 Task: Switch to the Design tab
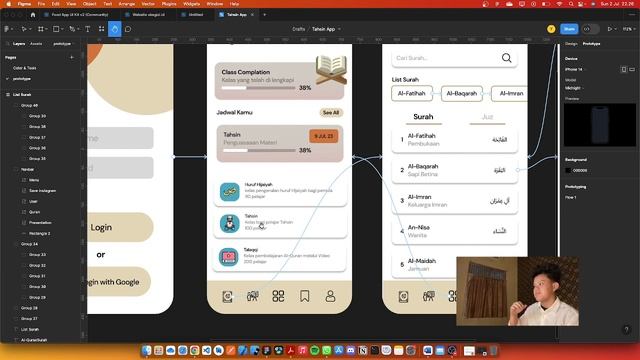(x=571, y=44)
